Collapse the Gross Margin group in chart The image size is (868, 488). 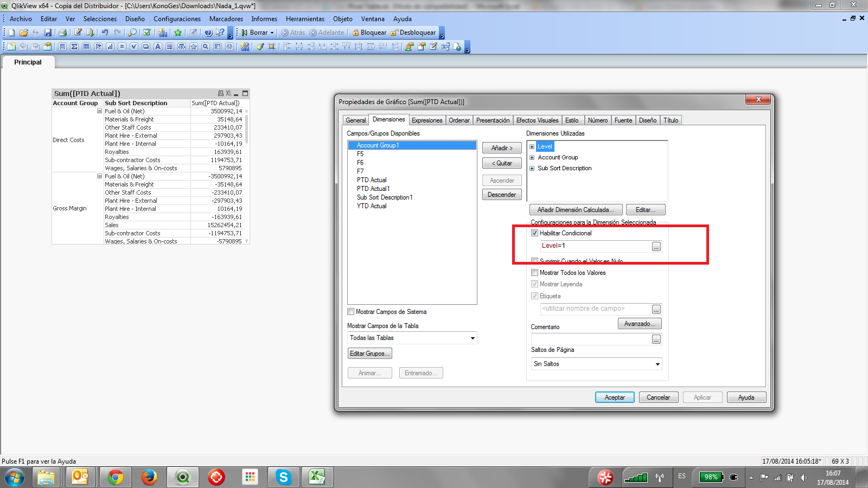click(100, 176)
